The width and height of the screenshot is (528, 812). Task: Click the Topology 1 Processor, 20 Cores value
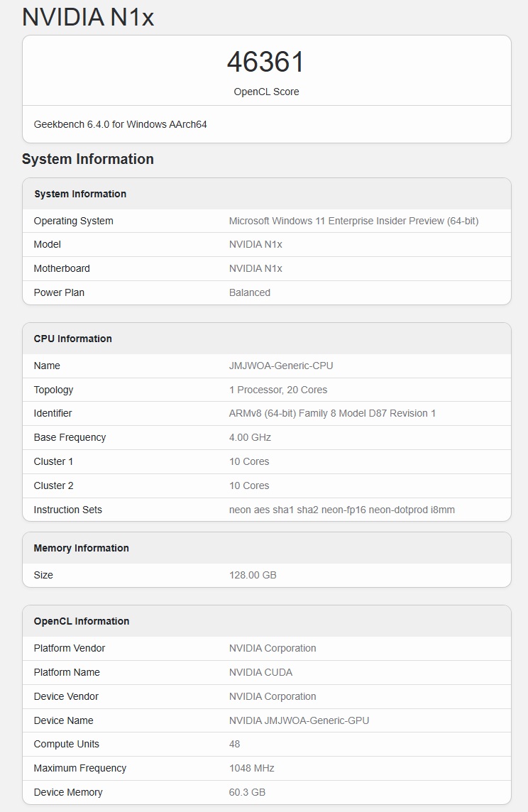tap(278, 390)
